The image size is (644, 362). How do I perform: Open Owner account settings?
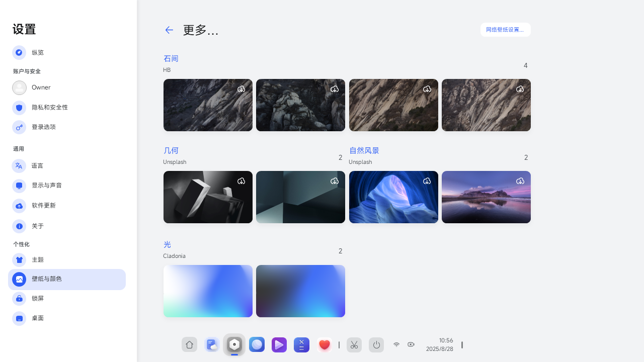[67, 87]
